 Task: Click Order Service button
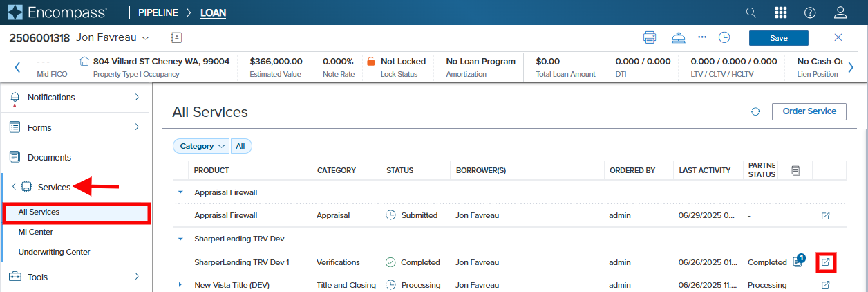point(809,111)
